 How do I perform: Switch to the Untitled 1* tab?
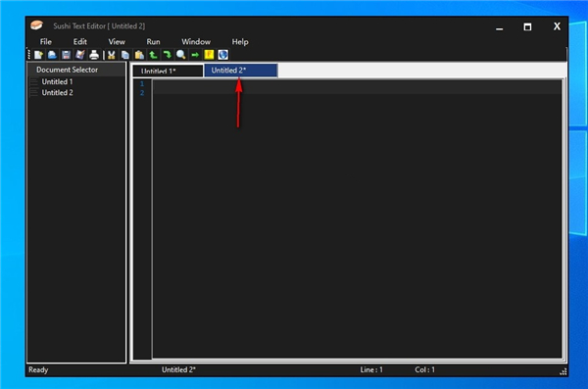tap(168, 71)
